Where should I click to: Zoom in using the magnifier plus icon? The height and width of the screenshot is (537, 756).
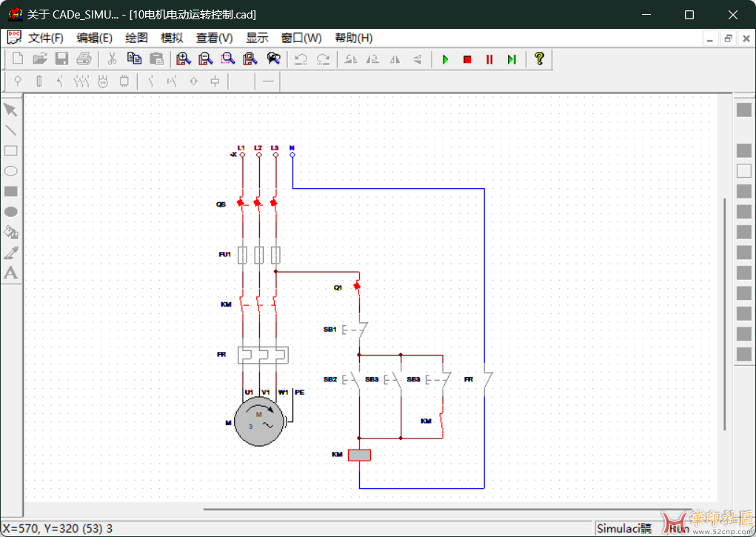[x=183, y=59]
